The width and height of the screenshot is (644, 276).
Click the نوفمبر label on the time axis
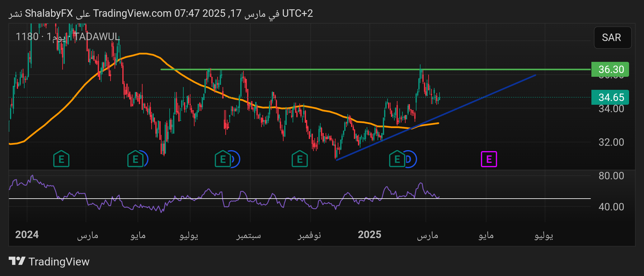tap(309, 235)
